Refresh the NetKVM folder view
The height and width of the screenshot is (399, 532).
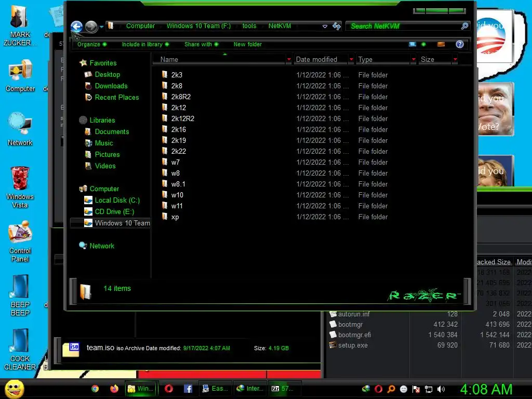[x=337, y=26]
